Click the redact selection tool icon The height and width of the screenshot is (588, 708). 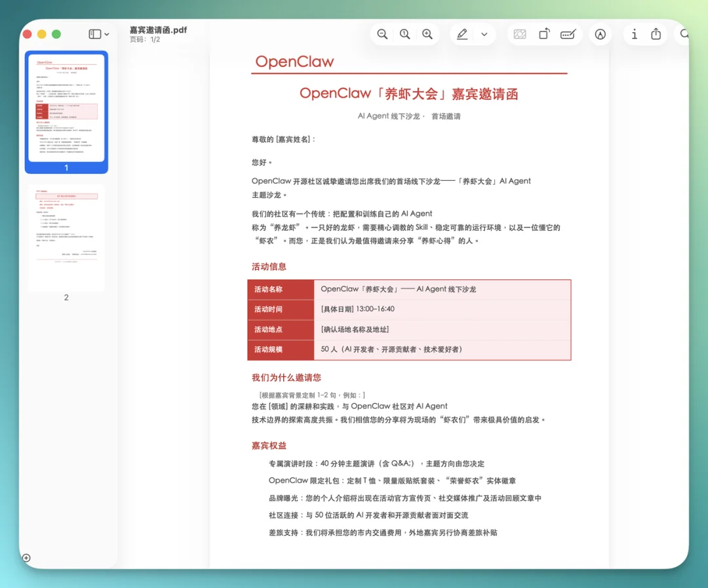coord(520,35)
